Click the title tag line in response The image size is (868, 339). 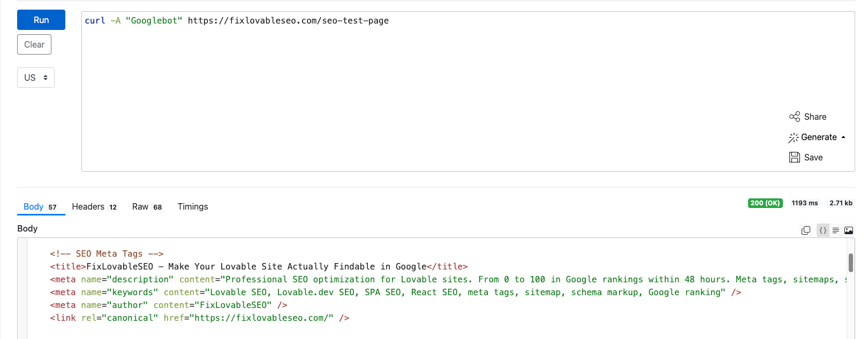point(259,266)
